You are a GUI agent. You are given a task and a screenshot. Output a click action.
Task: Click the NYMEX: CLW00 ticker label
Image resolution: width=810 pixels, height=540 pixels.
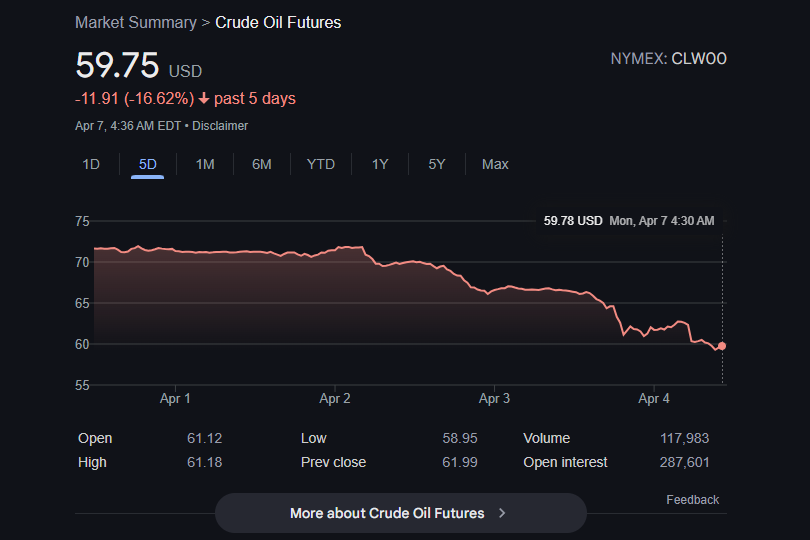point(668,59)
